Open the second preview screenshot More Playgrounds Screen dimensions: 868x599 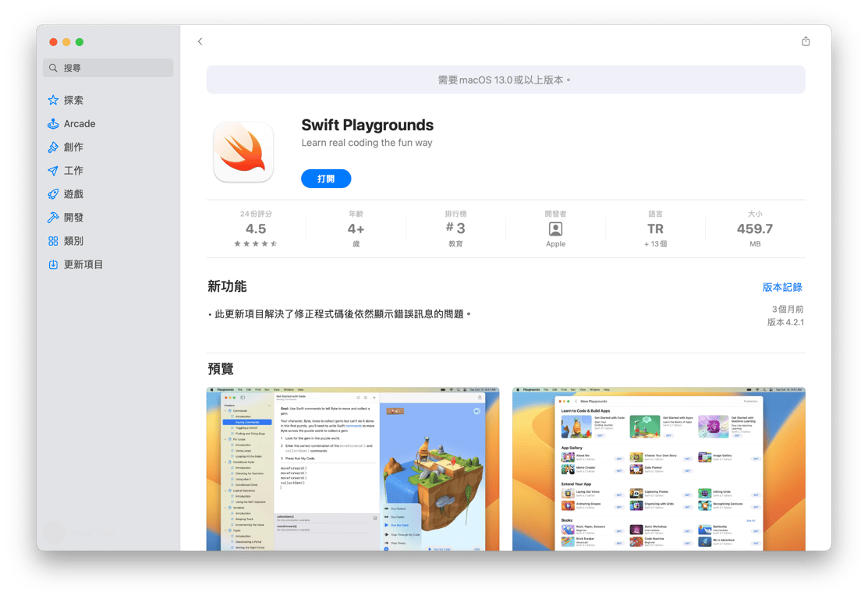[x=659, y=469]
